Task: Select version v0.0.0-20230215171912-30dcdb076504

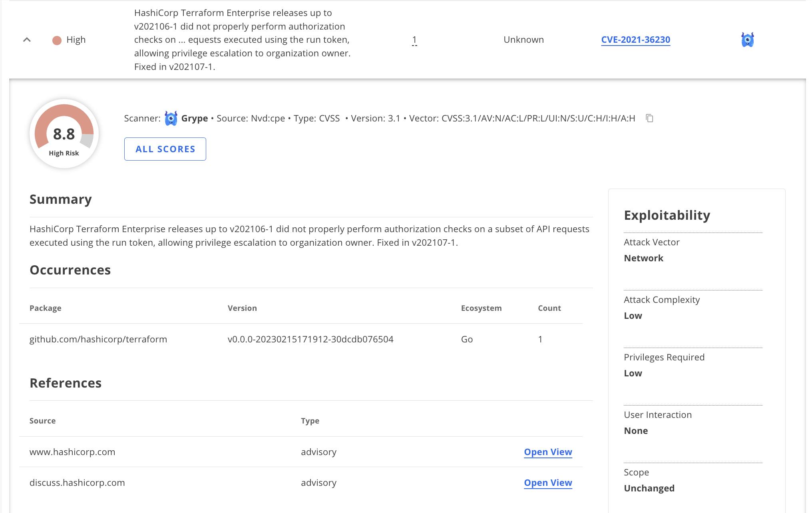Action: 310,339
